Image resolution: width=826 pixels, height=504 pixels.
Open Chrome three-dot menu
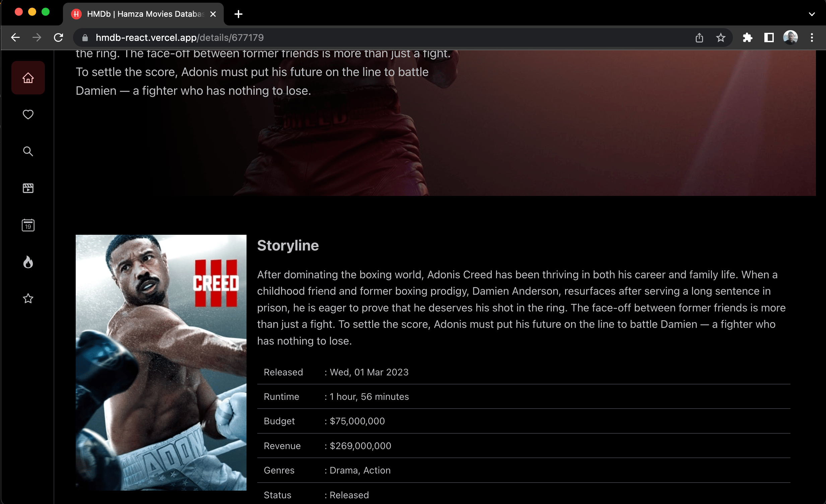tap(812, 38)
